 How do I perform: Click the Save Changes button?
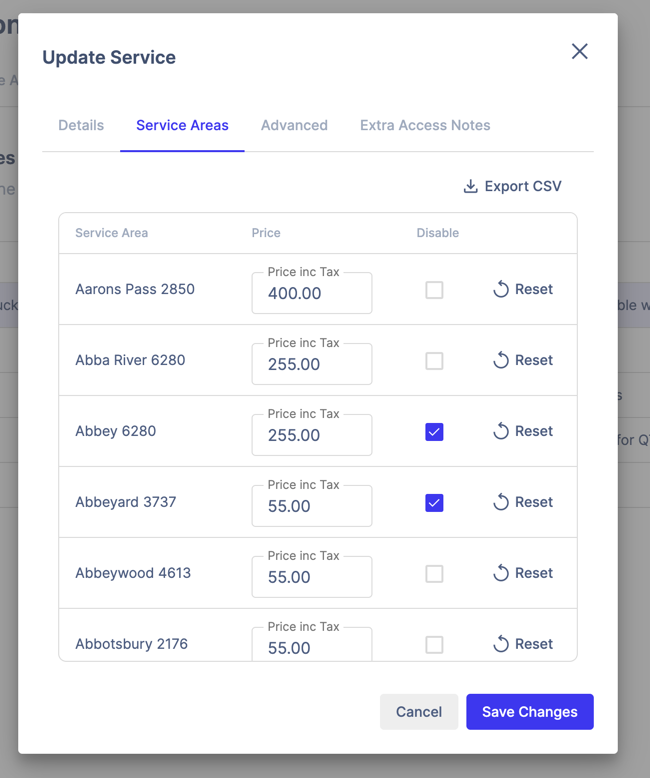click(x=529, y=712)
